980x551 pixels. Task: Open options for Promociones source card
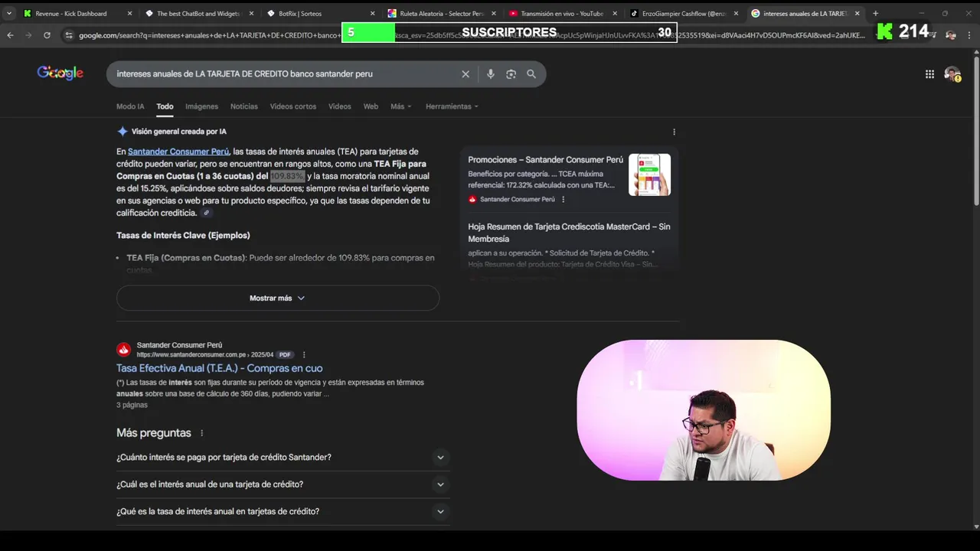click(x=563, y=200)
